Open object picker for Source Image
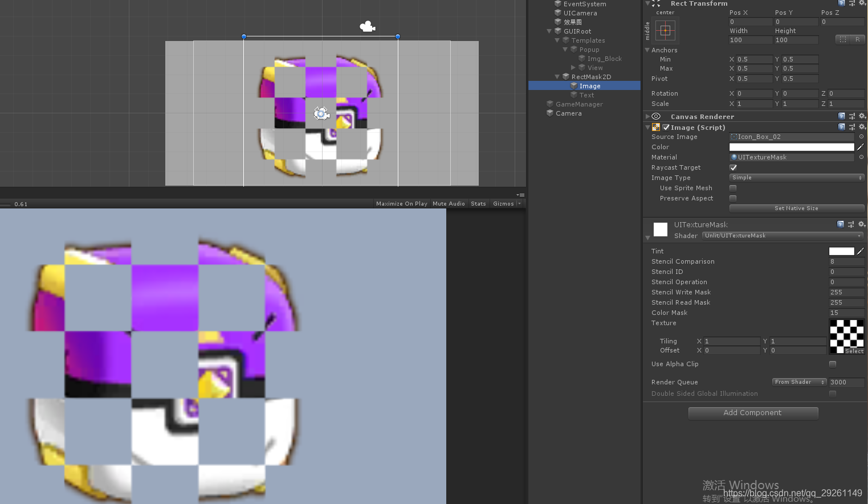The width and height of the screenshot is (868, 504). (x=861, y=137)
